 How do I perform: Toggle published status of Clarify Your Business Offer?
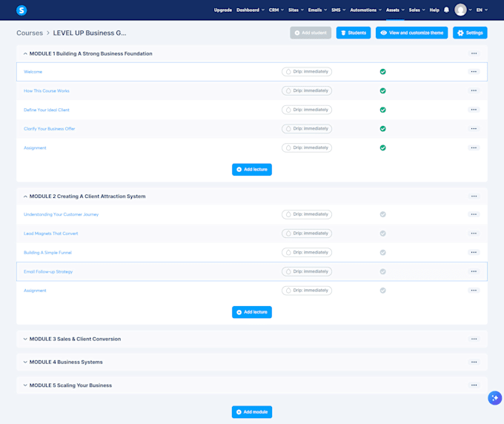383,128
